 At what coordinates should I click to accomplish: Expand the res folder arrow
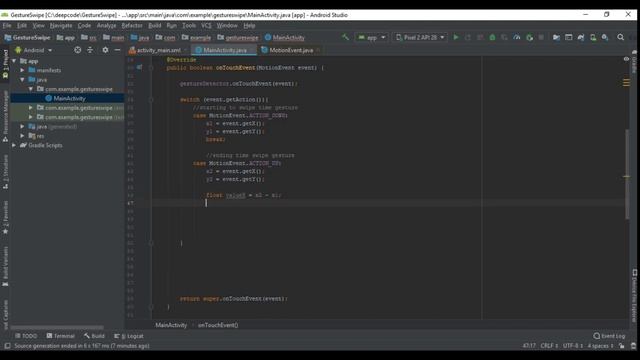[22, 136]
